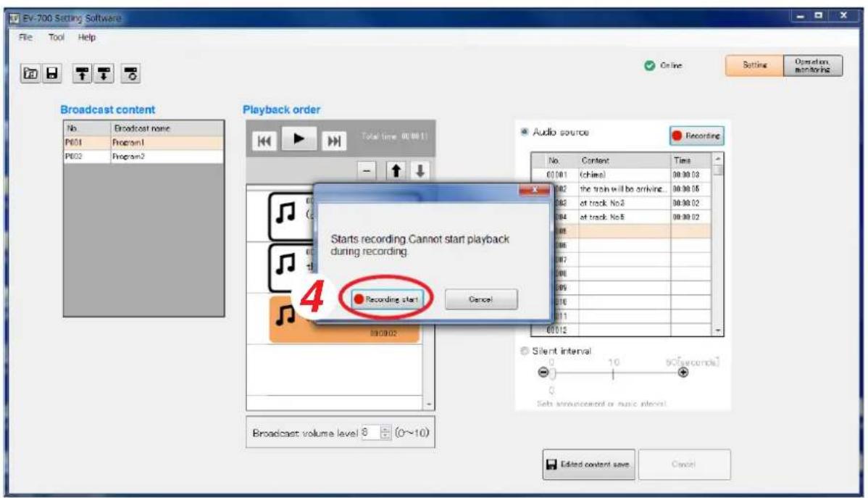The width and height of the screenshot is (868, 498).
Task: Switch to Operation monitoring tab
Action: point(813,65)
